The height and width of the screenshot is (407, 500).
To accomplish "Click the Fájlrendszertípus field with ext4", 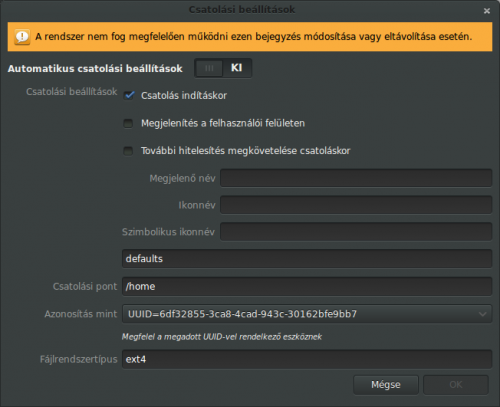I will (x=307, y=359).
